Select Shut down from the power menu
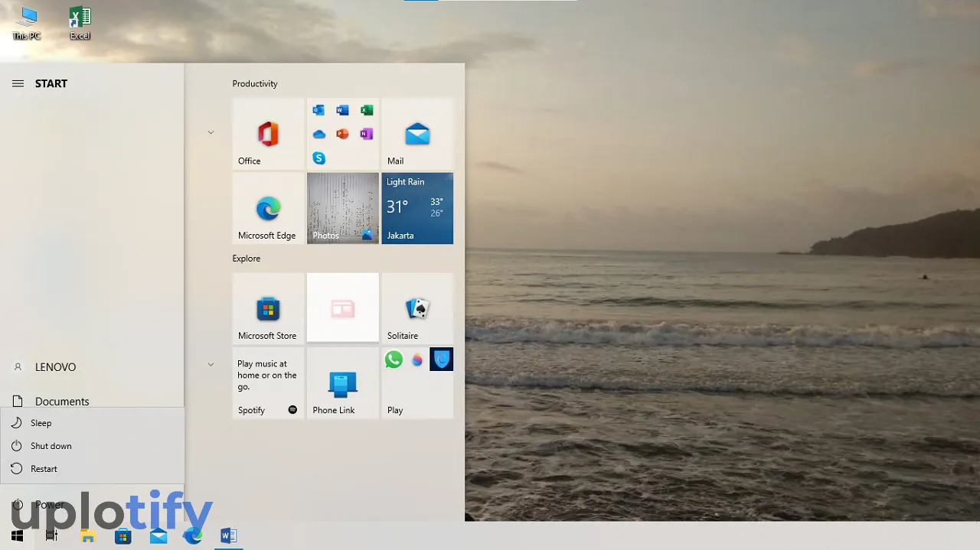 [x=92, y=446]
